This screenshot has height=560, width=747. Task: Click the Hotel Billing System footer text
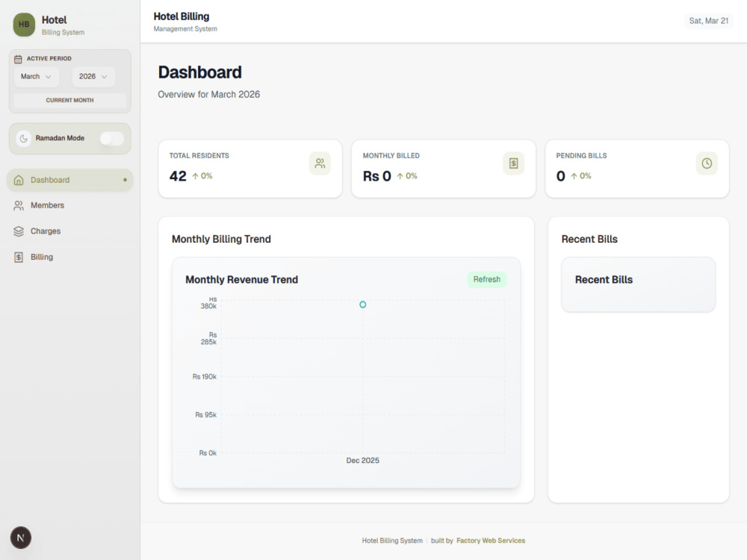392,541
